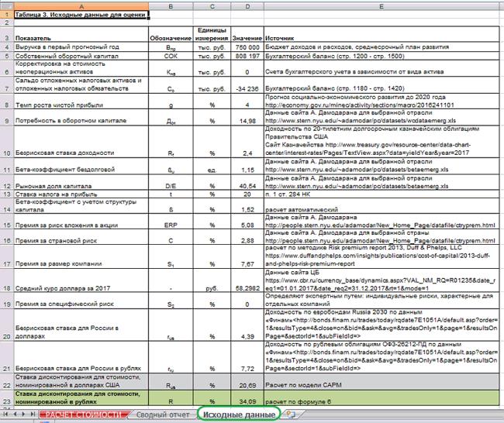
Task: Click header cell Значение
Action: 247,34
